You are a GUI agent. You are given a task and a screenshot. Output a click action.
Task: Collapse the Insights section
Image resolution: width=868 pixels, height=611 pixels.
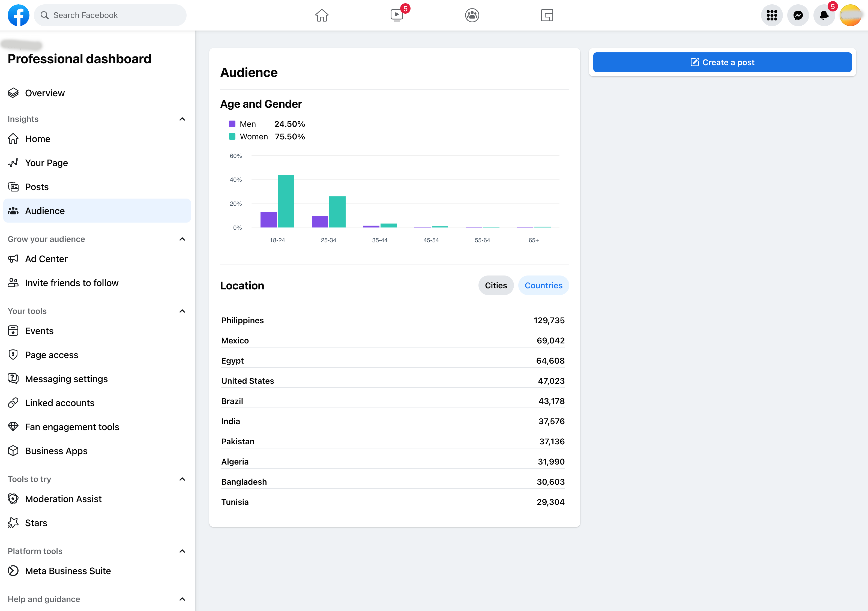[x=182, y=119]
